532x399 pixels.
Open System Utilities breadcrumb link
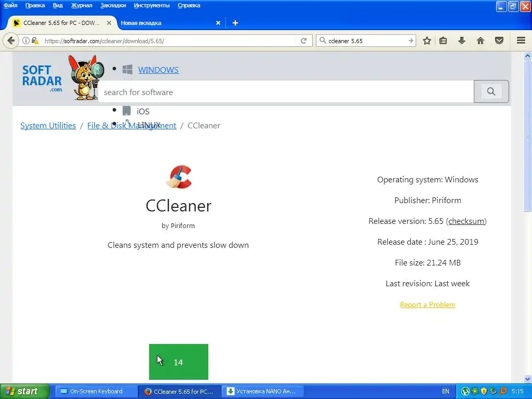[48, 126]
